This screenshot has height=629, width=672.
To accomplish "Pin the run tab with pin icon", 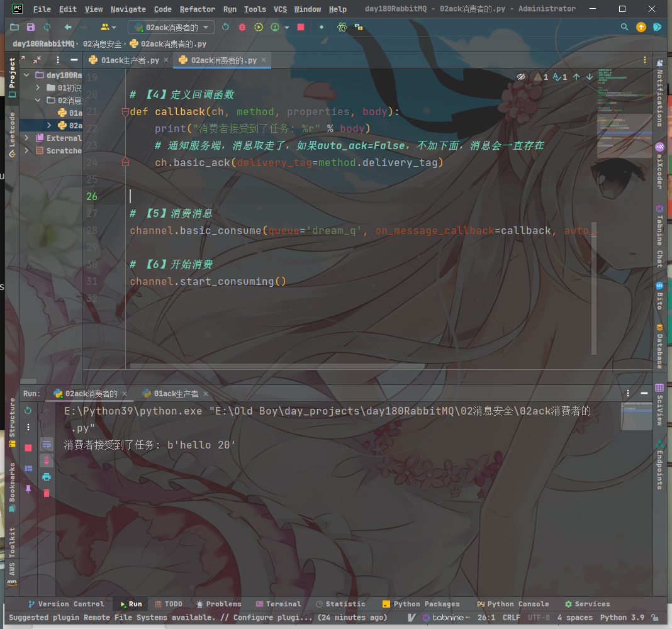I will click(28, 489).
